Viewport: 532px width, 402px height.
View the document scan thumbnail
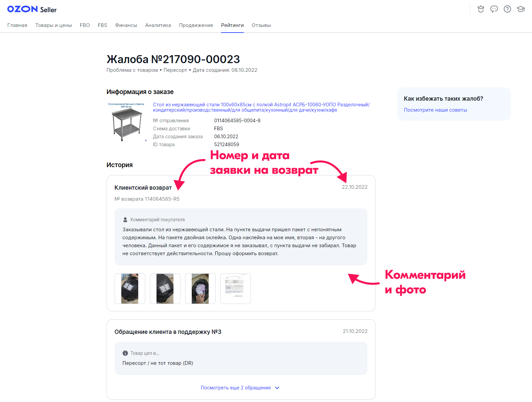point(236,289)
